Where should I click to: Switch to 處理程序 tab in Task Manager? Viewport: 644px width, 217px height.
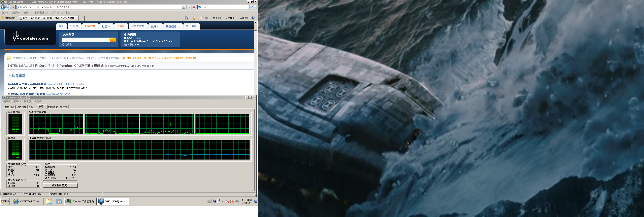point(22,107)
